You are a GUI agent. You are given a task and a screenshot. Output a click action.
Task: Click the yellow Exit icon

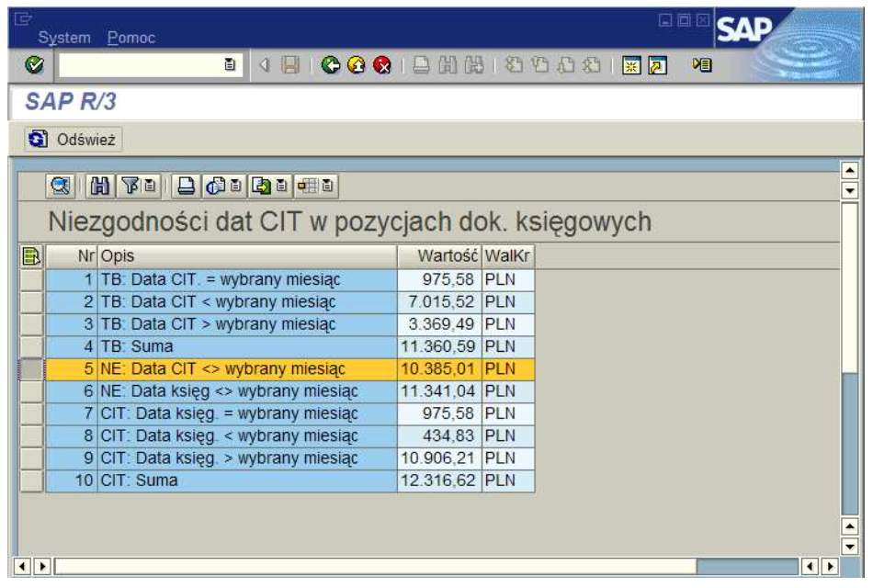click(357, 66)
